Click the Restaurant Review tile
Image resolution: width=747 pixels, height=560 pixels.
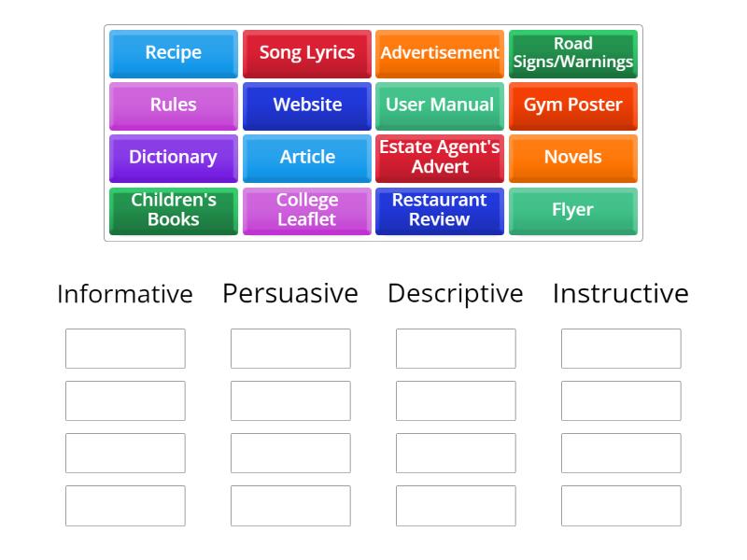click(440, 211)
